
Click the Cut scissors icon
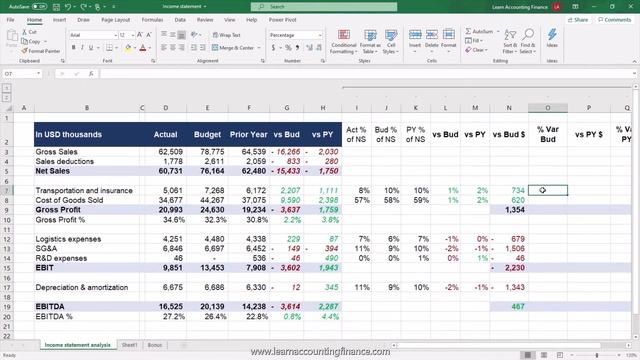click(24, 31)
